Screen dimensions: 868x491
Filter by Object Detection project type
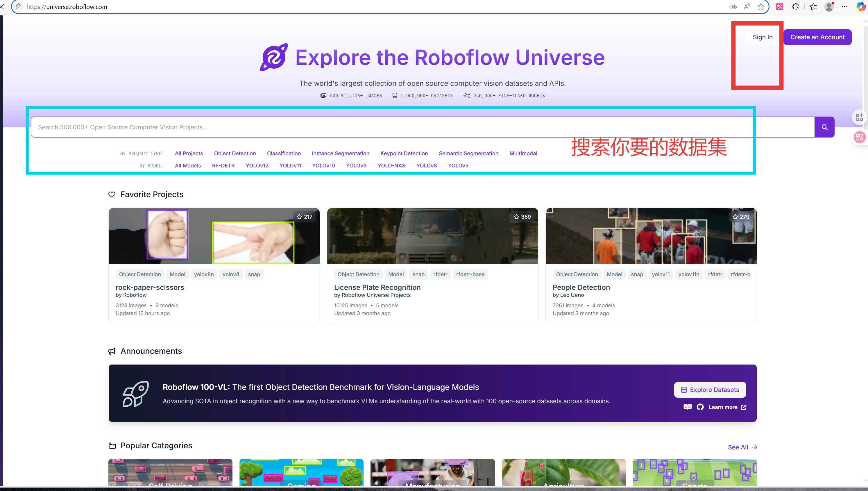(x=235, y=153)
